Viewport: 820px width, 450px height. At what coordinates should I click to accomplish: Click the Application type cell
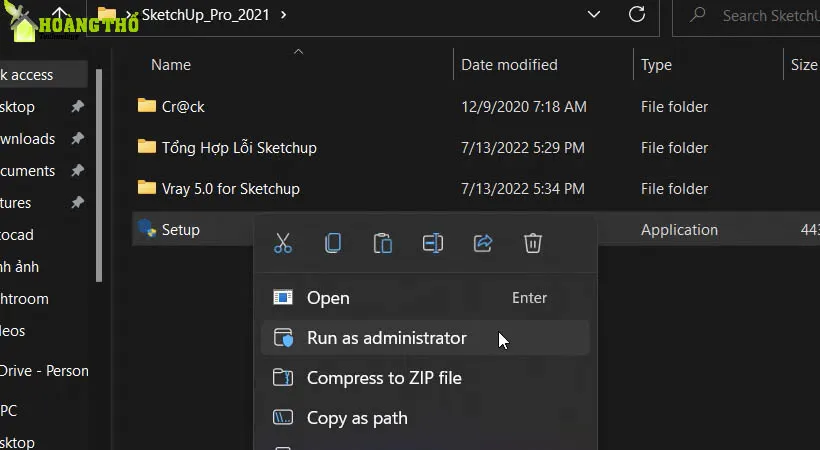[x=679, y=230]
